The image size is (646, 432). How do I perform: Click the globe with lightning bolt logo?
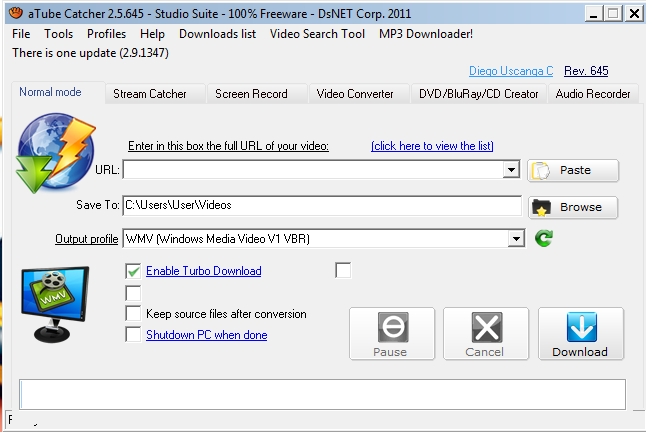point(55,153)
